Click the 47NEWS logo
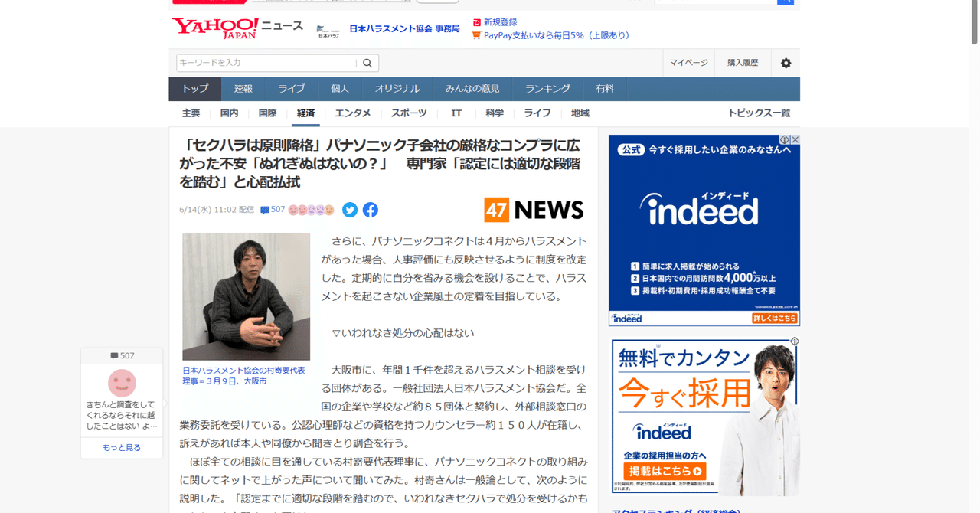 pos(534,209)
